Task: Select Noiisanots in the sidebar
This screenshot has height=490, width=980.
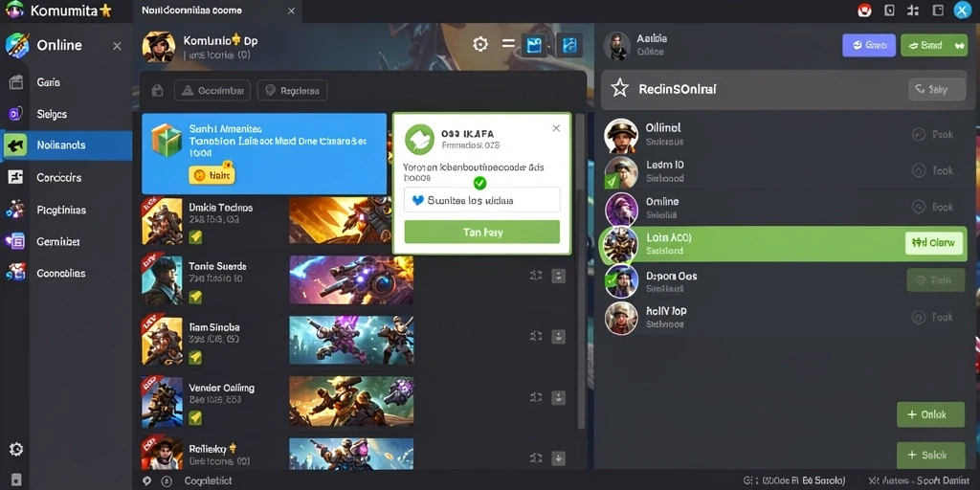Action: click(66, 145)
